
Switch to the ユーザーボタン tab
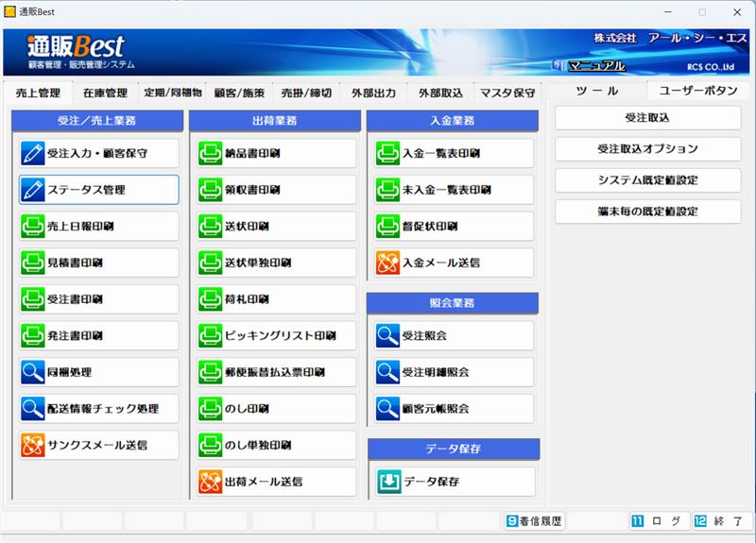[x=698, y=91]
